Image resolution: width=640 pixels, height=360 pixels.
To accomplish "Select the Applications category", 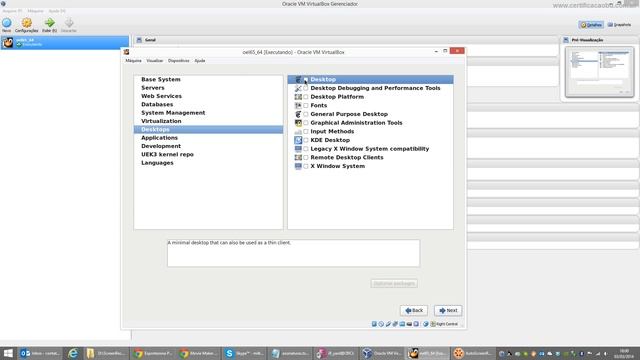I will [208, 138].
